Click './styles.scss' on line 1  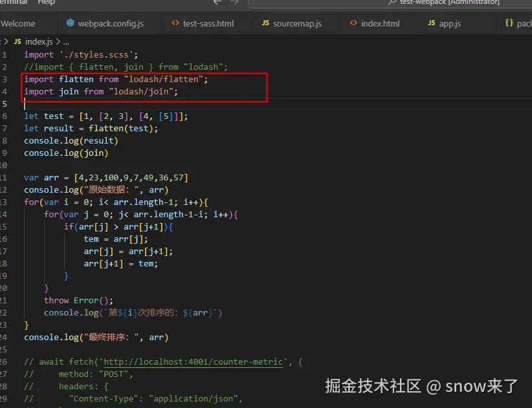(96, 55)
